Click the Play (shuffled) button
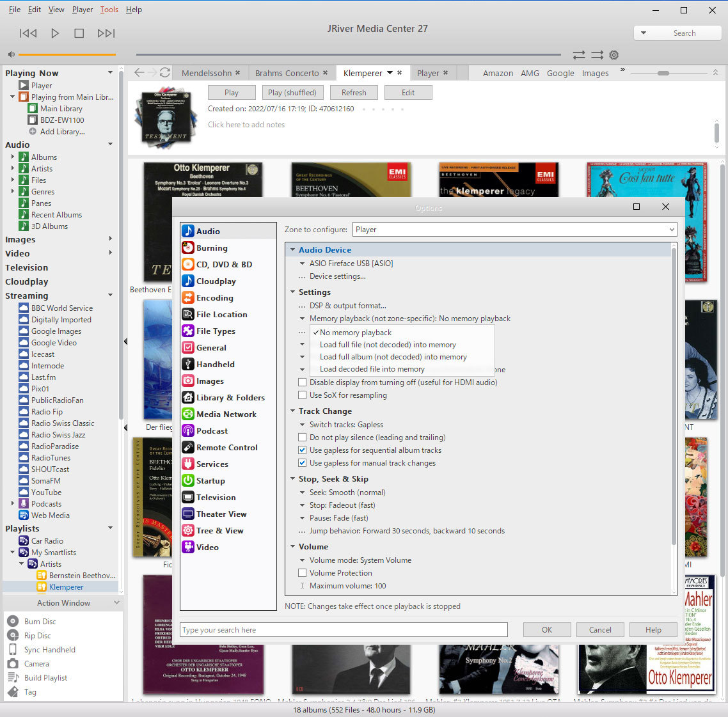The width and height of the screenshot is (728, 717). tap(292, 93)
